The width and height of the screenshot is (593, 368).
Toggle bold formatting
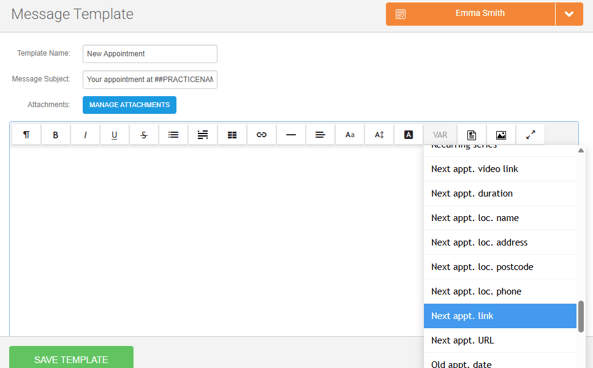coord(56,135)
